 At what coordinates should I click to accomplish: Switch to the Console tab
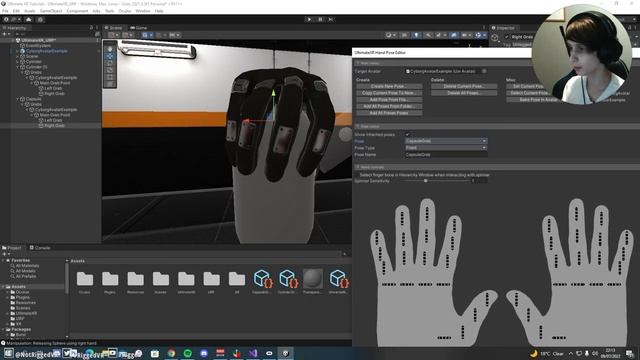(40, 248)
